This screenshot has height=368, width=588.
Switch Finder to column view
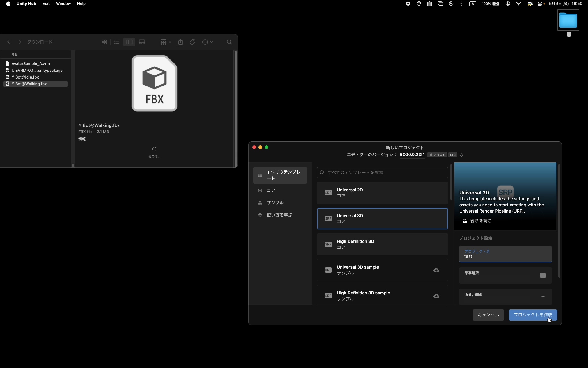point(129,42)
